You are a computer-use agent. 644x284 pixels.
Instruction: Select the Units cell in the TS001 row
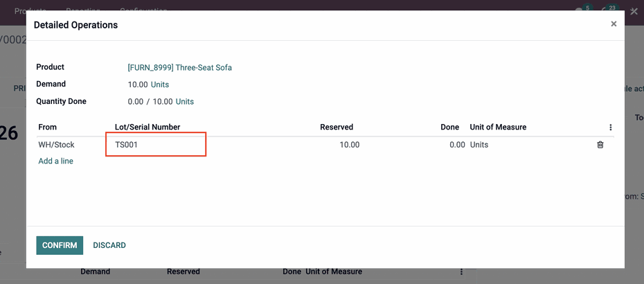pyautogui.click(x=479, y=145)
